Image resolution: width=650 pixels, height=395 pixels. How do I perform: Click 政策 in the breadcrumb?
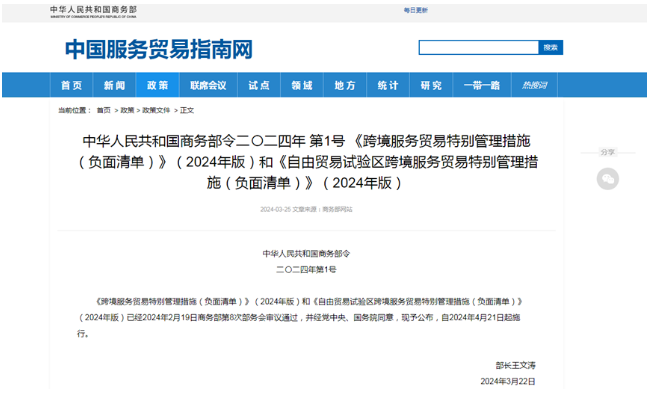click(x=127, y=110)
